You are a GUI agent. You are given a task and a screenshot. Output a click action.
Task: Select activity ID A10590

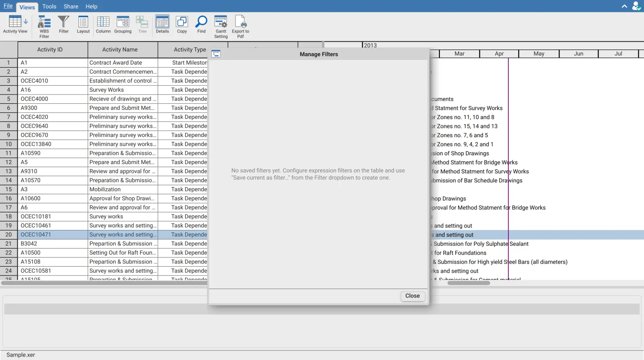(x=53, y=153)
